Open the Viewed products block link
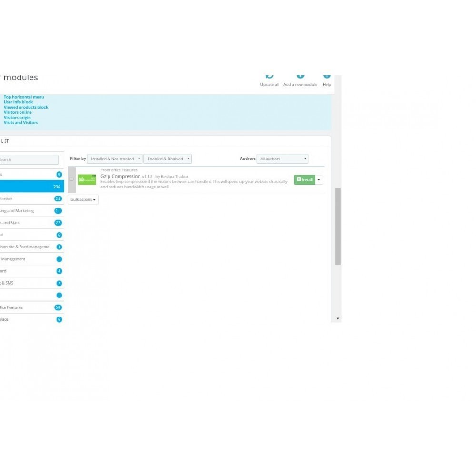This screenshot has width=476, height=476. pos(26,107)
